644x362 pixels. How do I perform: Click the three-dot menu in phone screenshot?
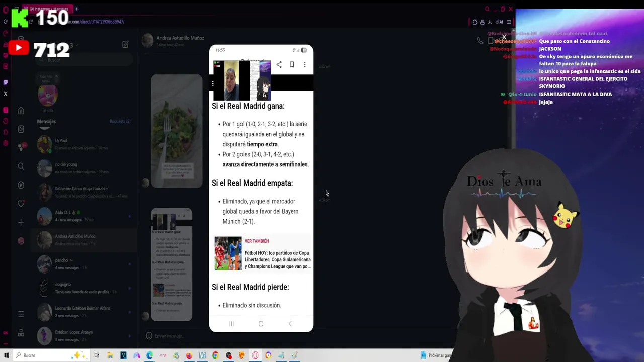tap(305, 64)
